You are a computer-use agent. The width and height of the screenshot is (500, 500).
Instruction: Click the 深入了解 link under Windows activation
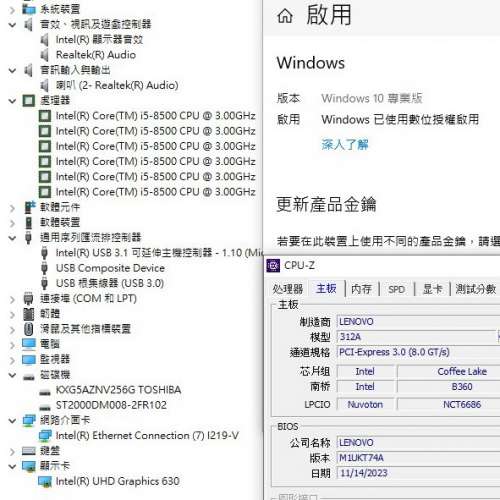(345, 144)
